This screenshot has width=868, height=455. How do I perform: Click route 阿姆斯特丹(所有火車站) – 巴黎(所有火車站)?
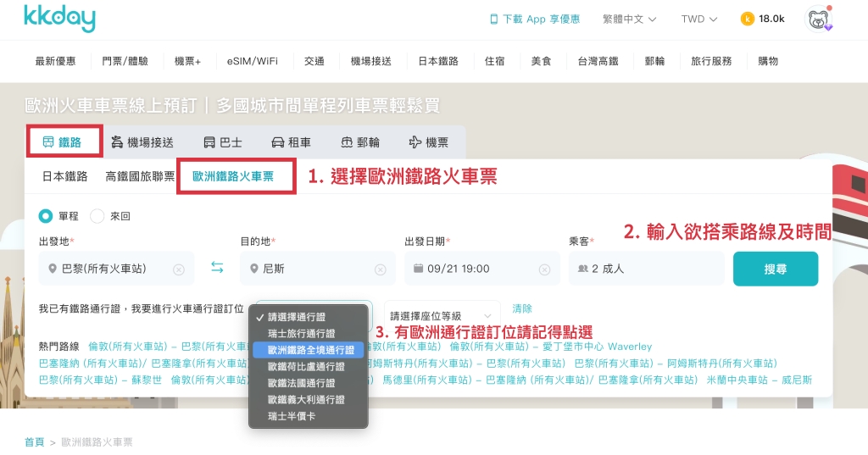(464, 363)
